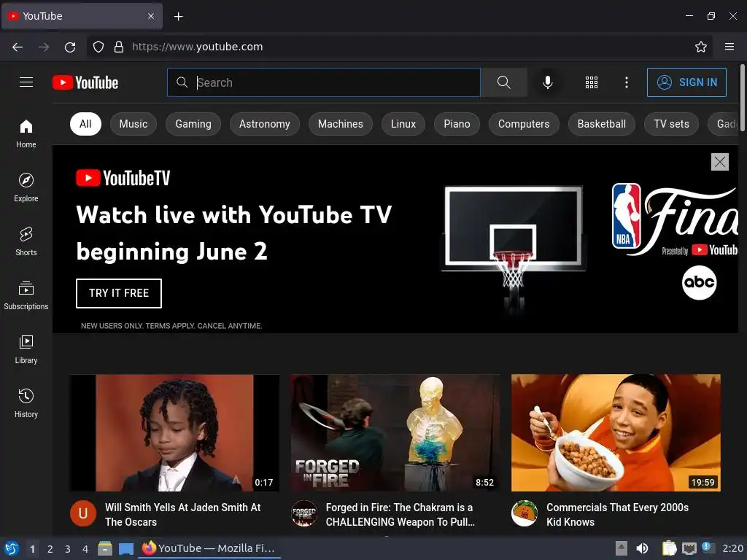747x560 pixels.
Task: Open Library in sidebar
Action: [x=26, y=349]
